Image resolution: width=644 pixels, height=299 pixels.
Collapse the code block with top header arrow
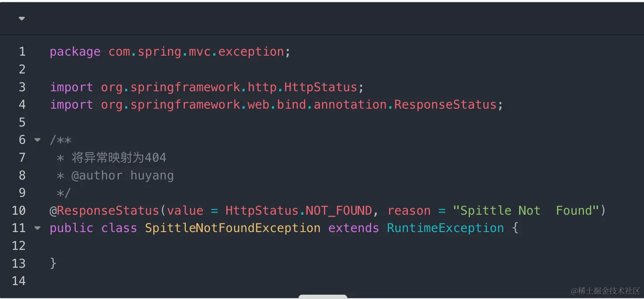pos(22,19)
